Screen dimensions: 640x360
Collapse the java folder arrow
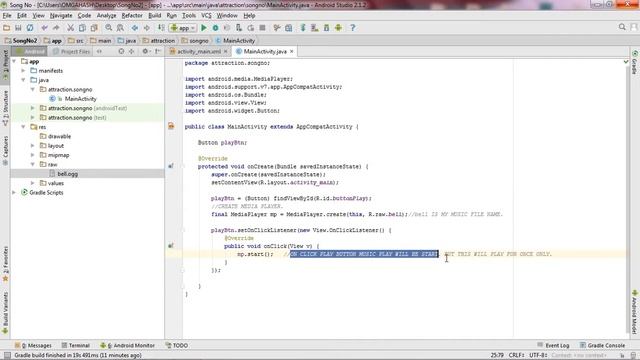coord(24,80)
